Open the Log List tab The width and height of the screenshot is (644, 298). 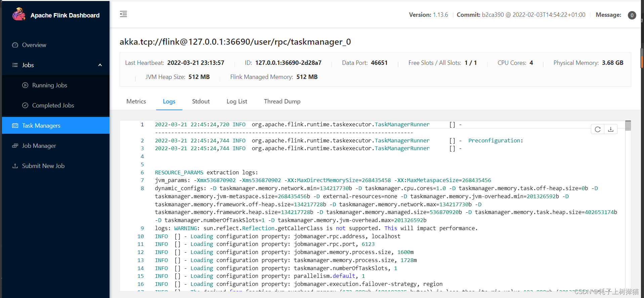pos(237,101)
